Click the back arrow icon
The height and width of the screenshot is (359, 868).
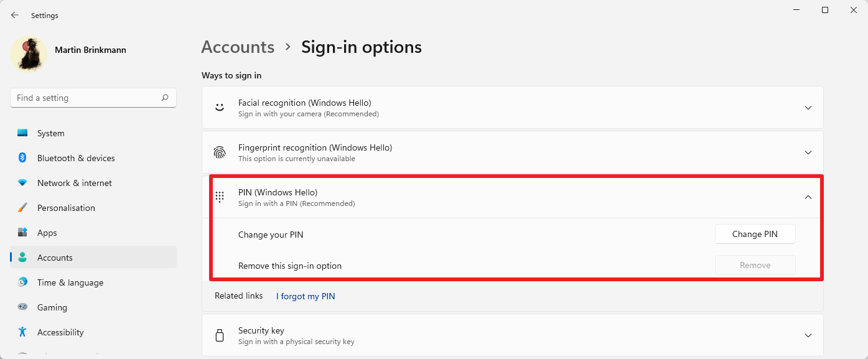(15, 15)
